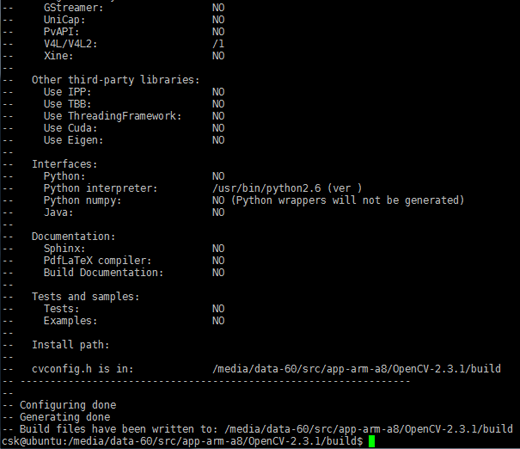Click the 'Install path' label
This screenshot has height=449, width=520.
(70, 345)
